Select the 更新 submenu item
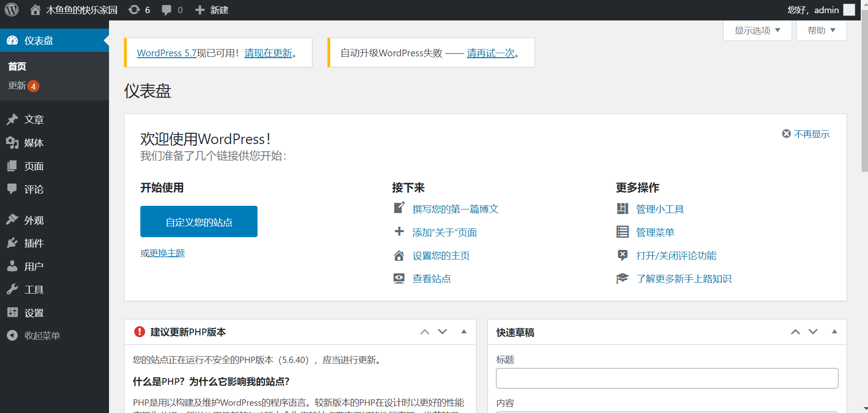 click(17, 85)
